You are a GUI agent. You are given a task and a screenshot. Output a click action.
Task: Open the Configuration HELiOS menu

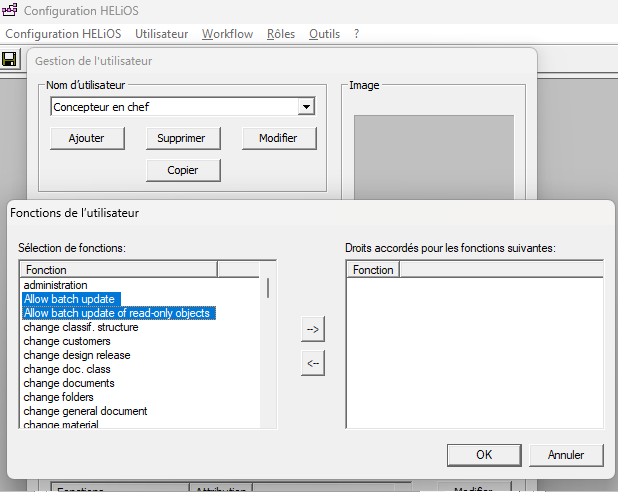coord(63,34)
